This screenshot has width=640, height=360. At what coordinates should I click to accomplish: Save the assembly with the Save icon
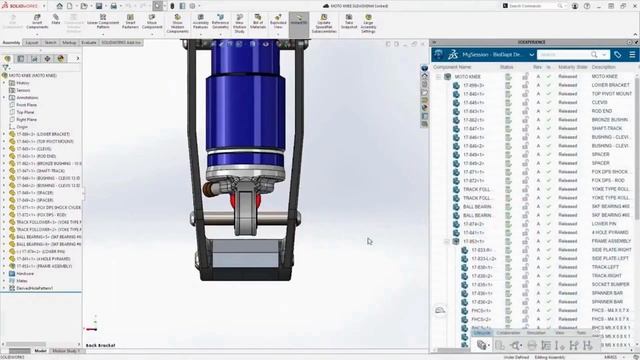click(x=99, y=6)
